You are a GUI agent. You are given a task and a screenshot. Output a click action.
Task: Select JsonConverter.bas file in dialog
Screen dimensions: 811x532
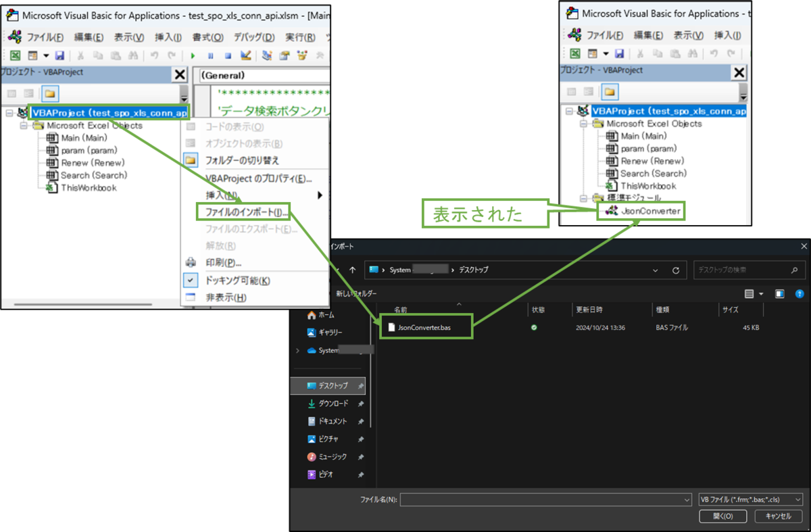425,327
